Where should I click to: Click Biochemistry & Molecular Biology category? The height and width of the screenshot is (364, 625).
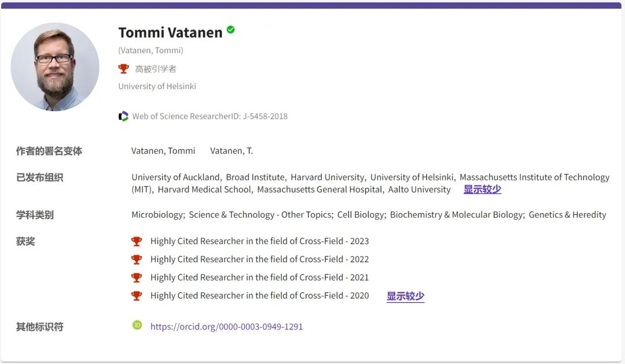tap(457, 215)
